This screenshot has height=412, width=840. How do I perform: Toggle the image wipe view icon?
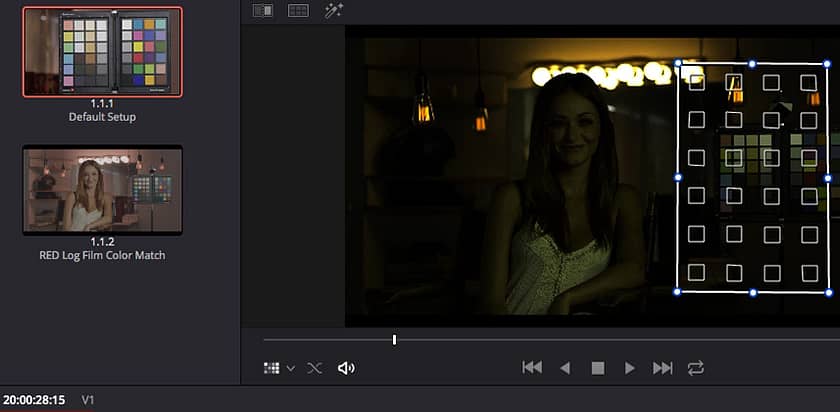point(263,11)
